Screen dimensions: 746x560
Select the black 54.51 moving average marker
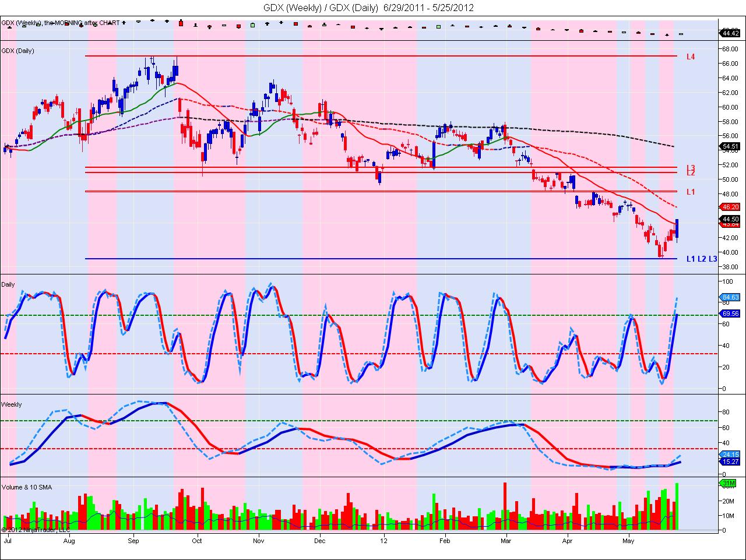pyautogui.click(x=730, y=147)
